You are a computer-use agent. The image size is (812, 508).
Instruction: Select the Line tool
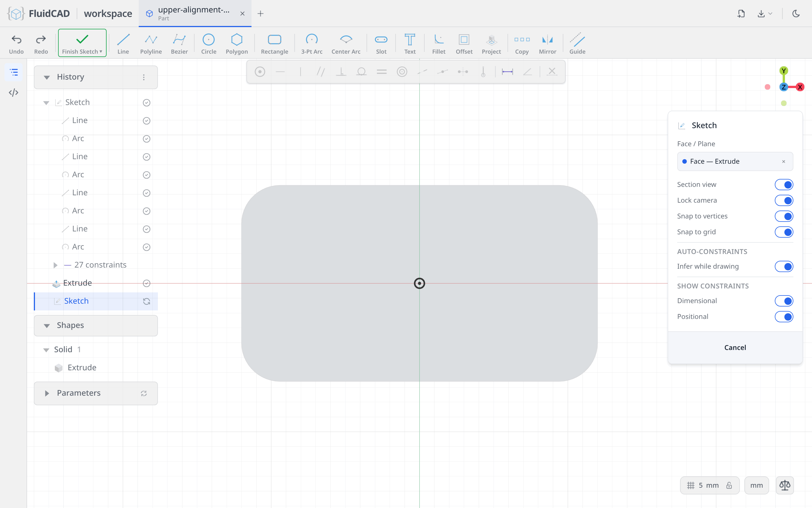click(123, 44)
